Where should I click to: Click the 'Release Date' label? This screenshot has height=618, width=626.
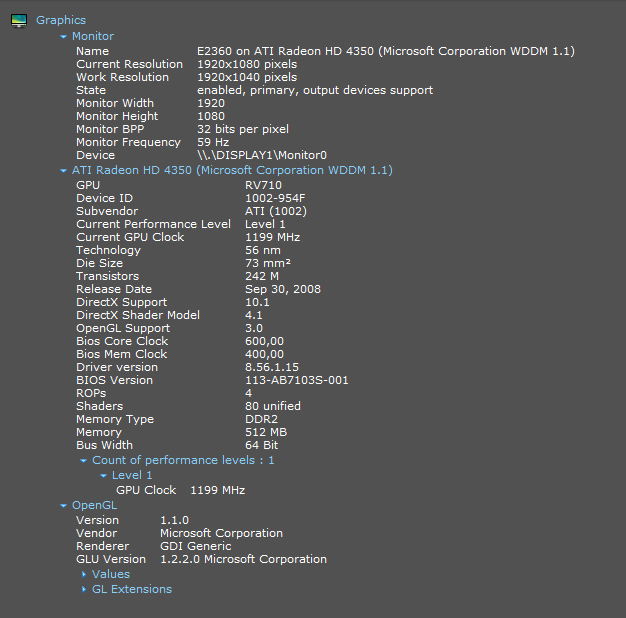[x=114, y=289]
